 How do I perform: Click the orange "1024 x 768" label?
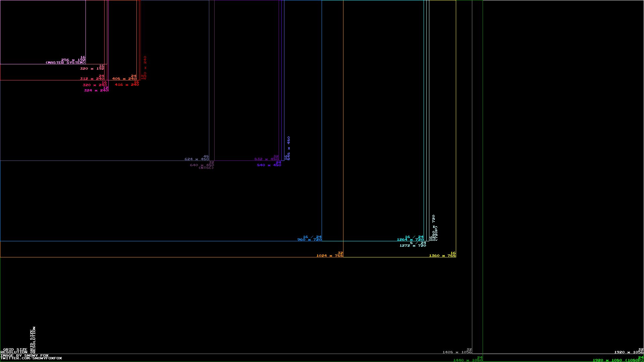[330, 256]
